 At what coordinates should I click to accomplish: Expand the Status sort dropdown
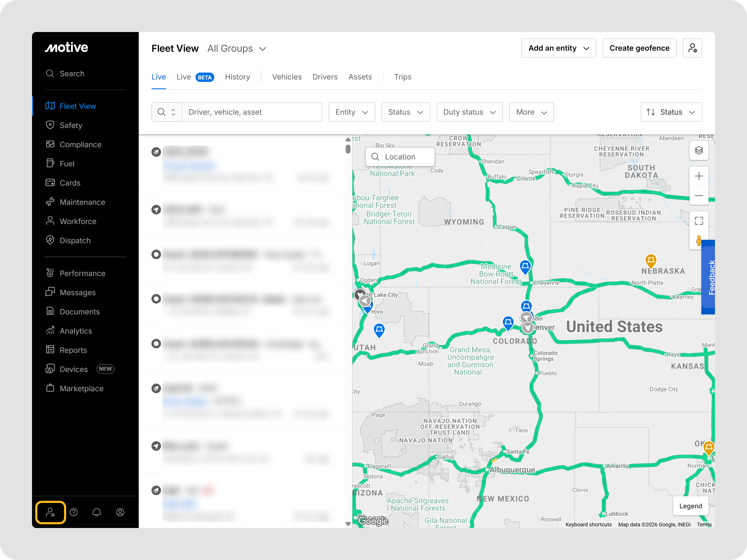coord(671,112)
